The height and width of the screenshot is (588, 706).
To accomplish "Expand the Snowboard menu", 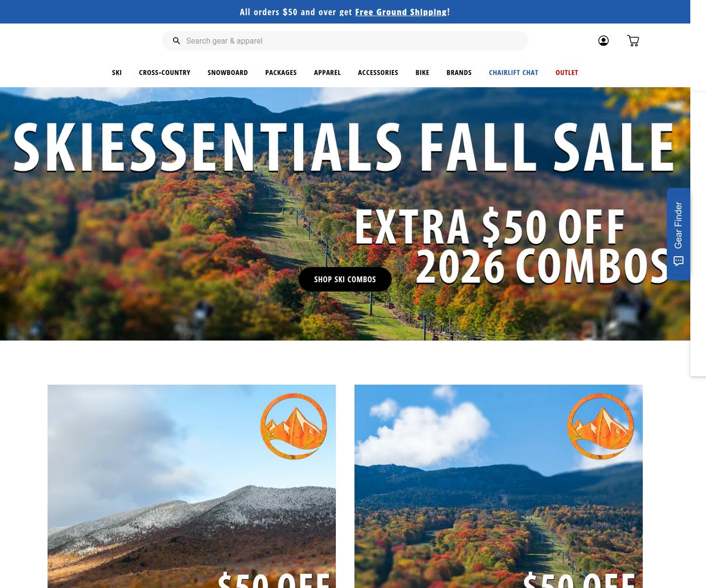I will click(227, 73).
